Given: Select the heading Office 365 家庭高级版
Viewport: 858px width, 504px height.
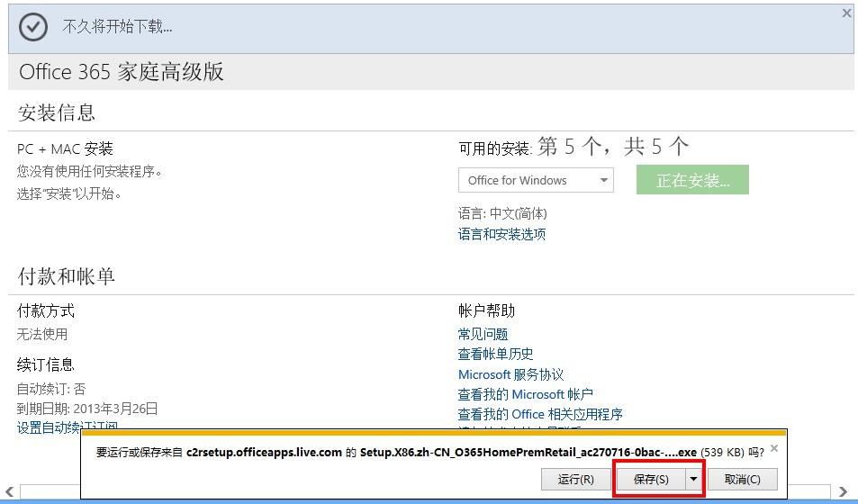Looking at the screenshot, I should point(121,72).
